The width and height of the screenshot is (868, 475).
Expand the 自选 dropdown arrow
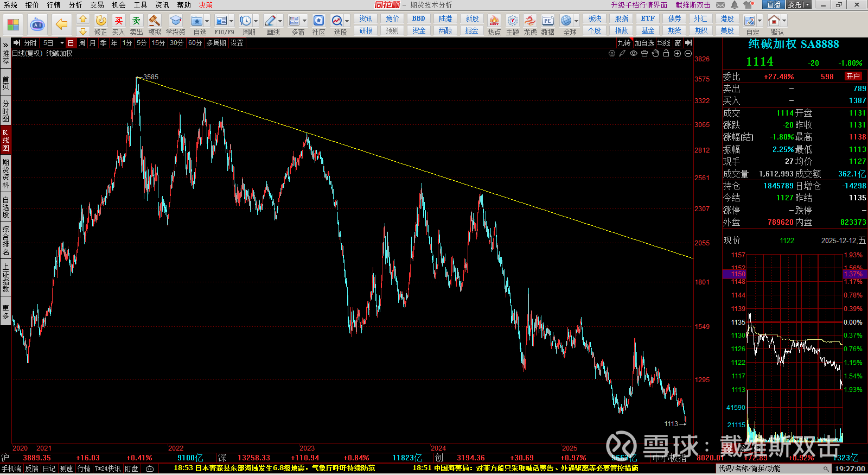[207, 21]
